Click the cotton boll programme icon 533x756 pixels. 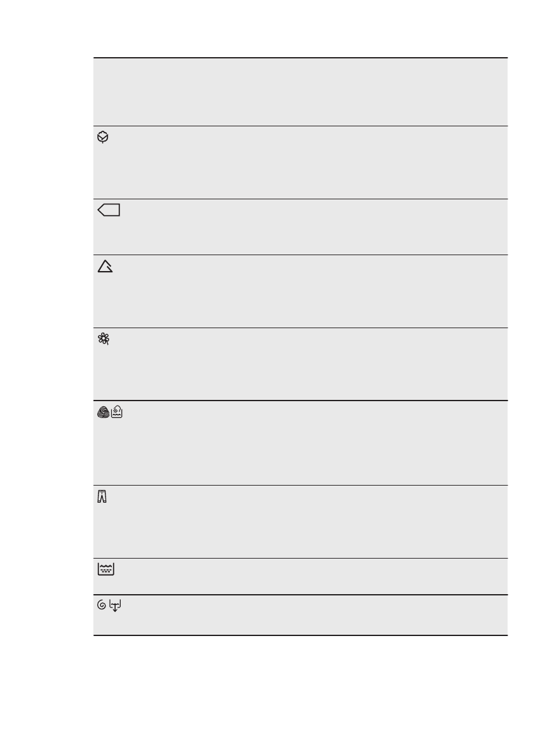104,137
